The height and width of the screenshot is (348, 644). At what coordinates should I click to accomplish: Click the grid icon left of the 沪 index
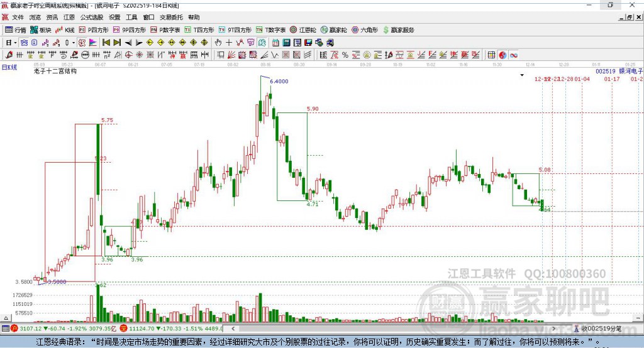[x=5, y=329]
